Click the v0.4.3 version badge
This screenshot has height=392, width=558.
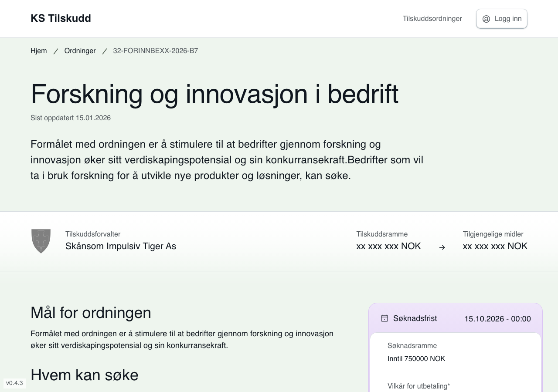click(x=14, y=383)
